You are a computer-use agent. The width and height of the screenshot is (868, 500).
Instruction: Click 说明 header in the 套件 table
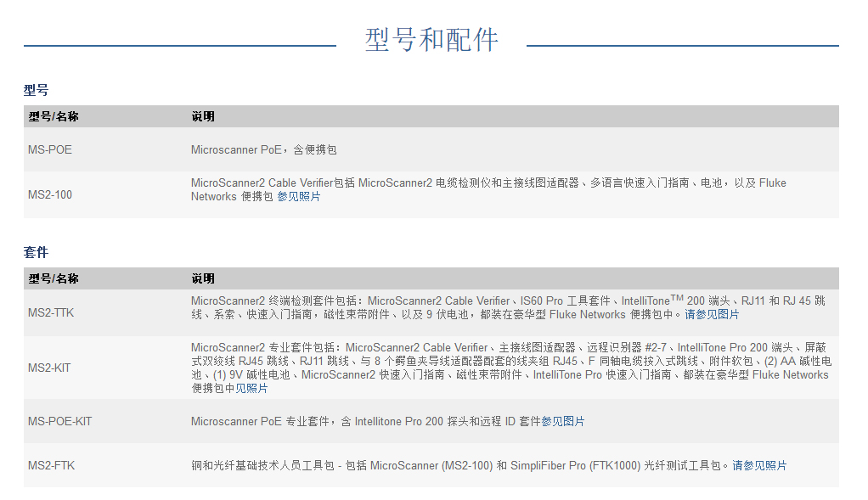click(x=203, y=278)
